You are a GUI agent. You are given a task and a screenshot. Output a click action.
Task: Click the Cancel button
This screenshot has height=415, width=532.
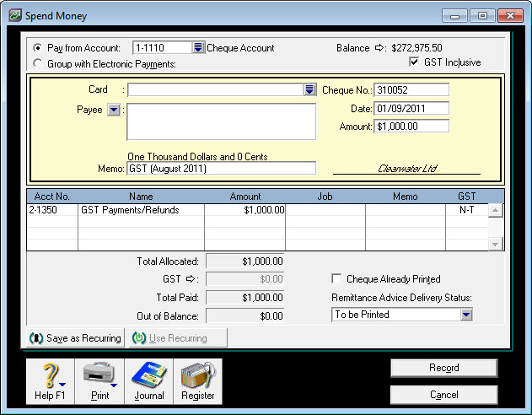point(443,395)
